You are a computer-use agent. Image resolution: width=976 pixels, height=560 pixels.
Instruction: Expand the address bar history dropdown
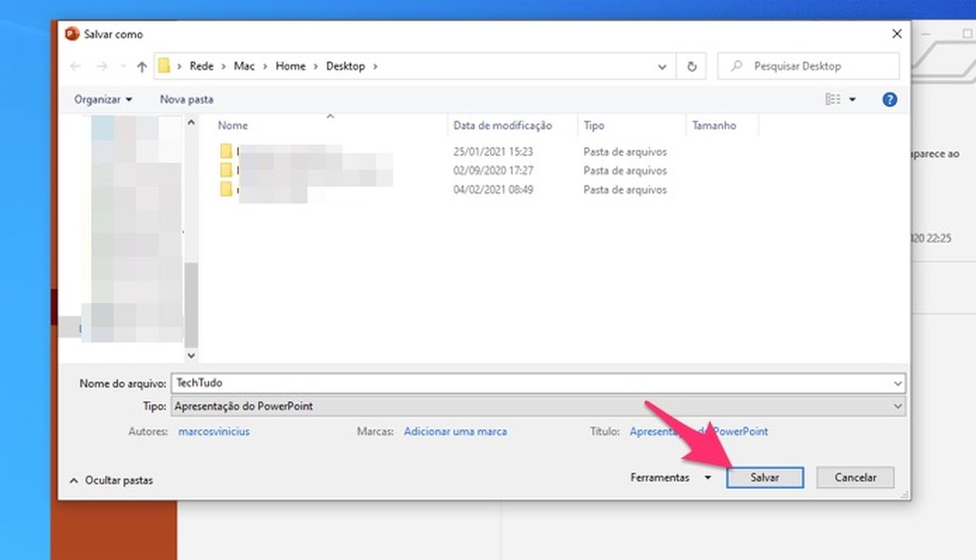click(662, 66)
